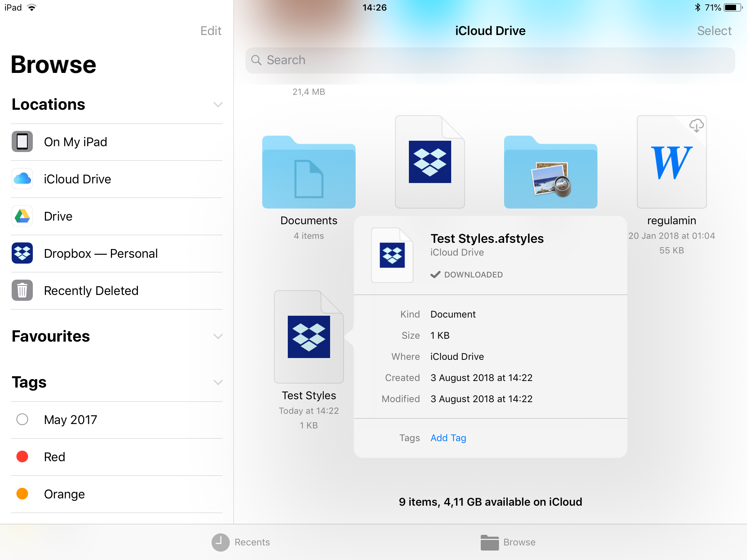Open the On My iPad location icon
Viewport: 747px width, 560px height.
[22, 141]
